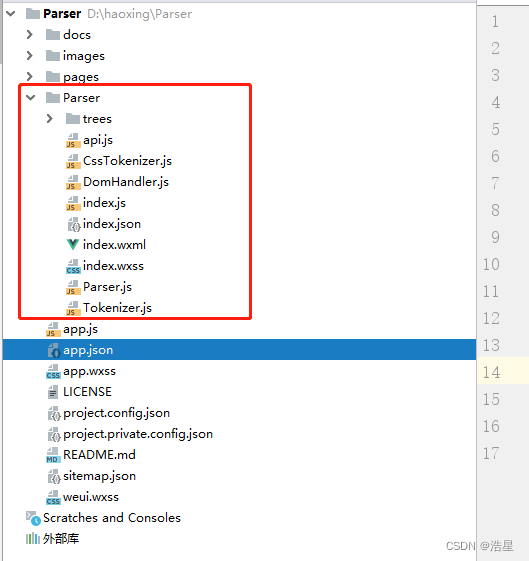This screenshot has height=561, width=529.
Task: Click the green V icon of index.wxml
Action: [x=73, y=245]
